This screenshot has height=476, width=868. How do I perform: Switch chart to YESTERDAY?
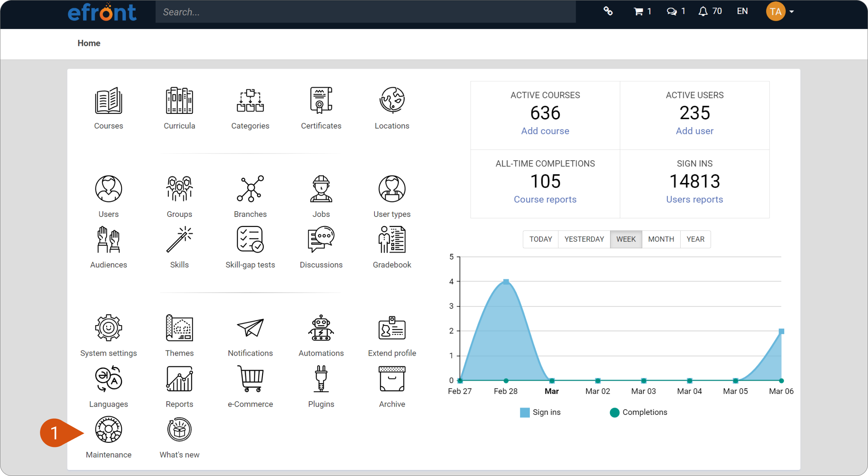click(584, 239)
